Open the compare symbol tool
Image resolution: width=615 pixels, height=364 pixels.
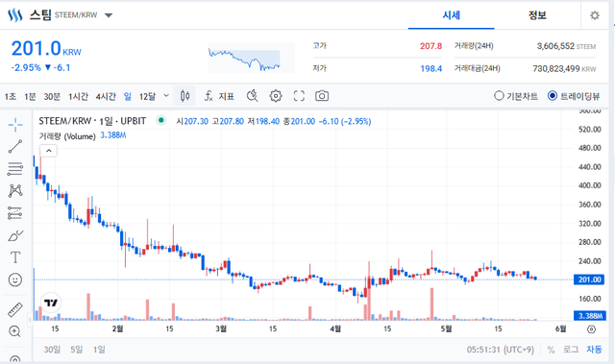click(x=253, y=96)
